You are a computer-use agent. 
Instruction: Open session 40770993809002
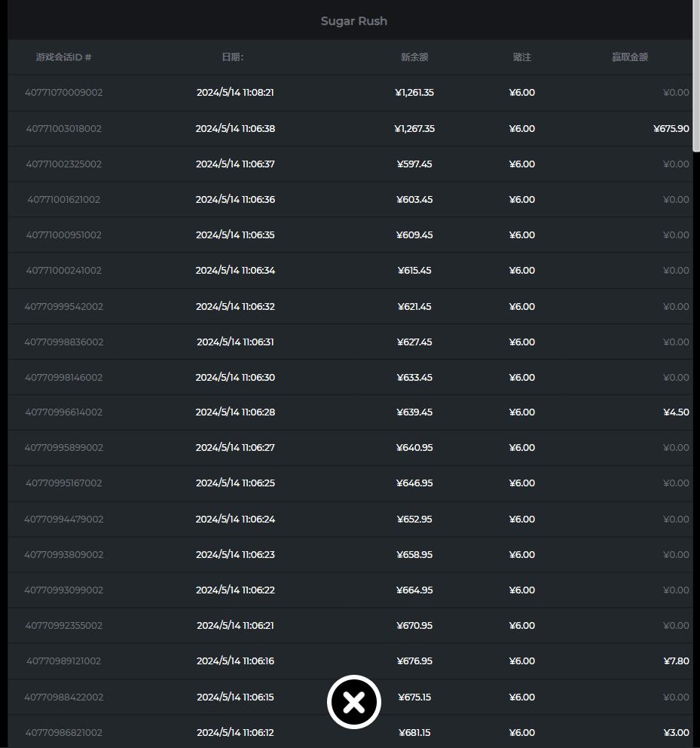64,555
